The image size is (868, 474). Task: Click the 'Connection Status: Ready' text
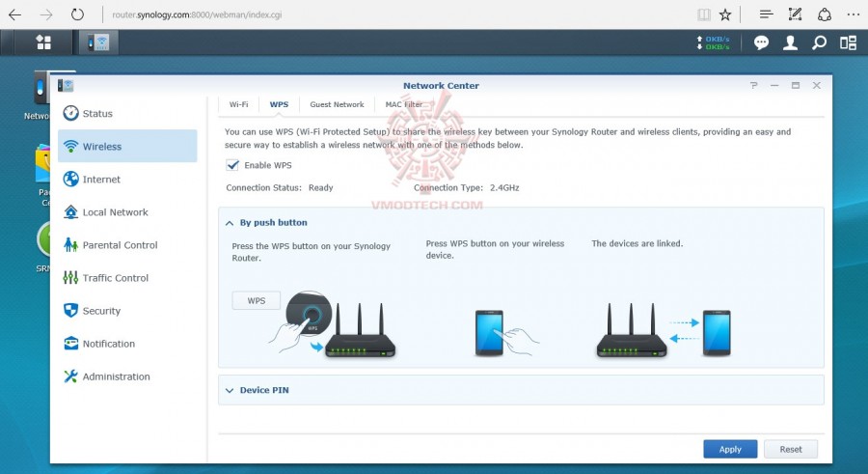[x=280, y=188]
